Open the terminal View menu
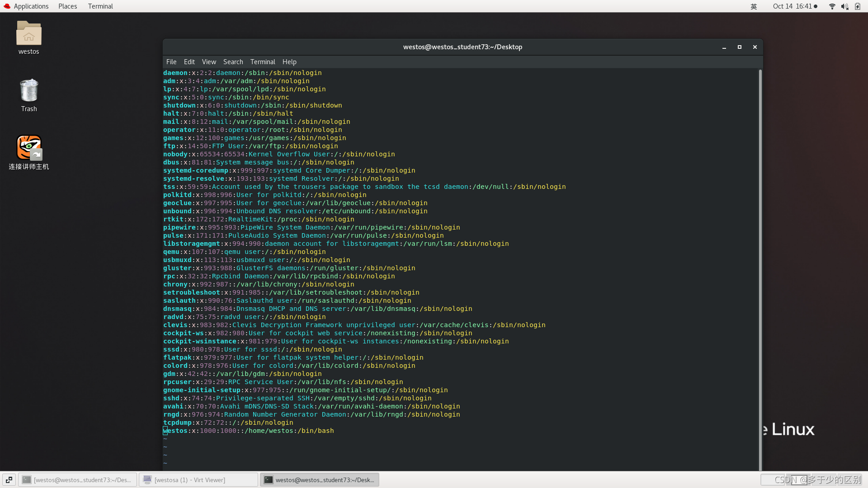Image resolution: width=868 pixels, height=488 pixels. coord(209,62)
